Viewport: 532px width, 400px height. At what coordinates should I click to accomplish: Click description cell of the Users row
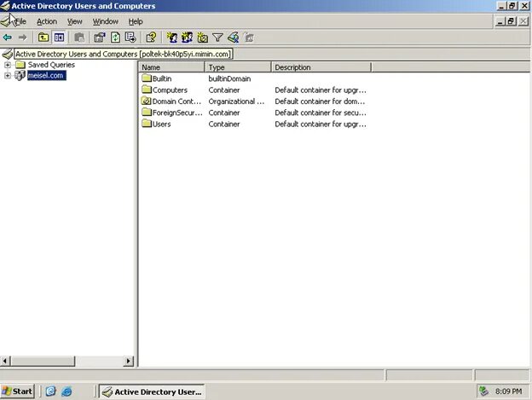[321, 125]
